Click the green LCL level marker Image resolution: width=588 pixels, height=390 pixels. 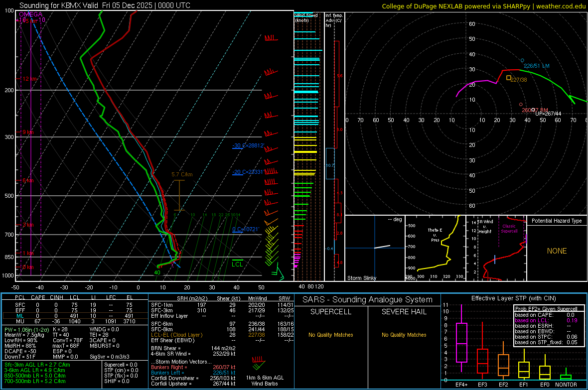238,260
